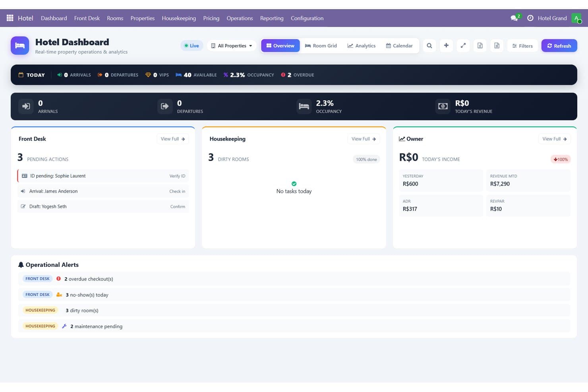Open the Reporting menu
This screenshot has height=392, width=588.
(272, 18)
